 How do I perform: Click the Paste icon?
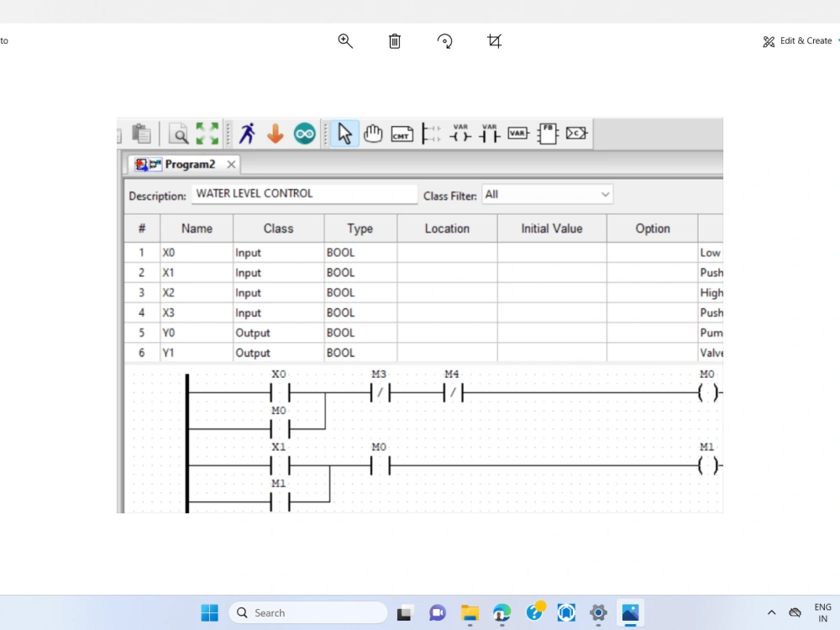(140, 133)
